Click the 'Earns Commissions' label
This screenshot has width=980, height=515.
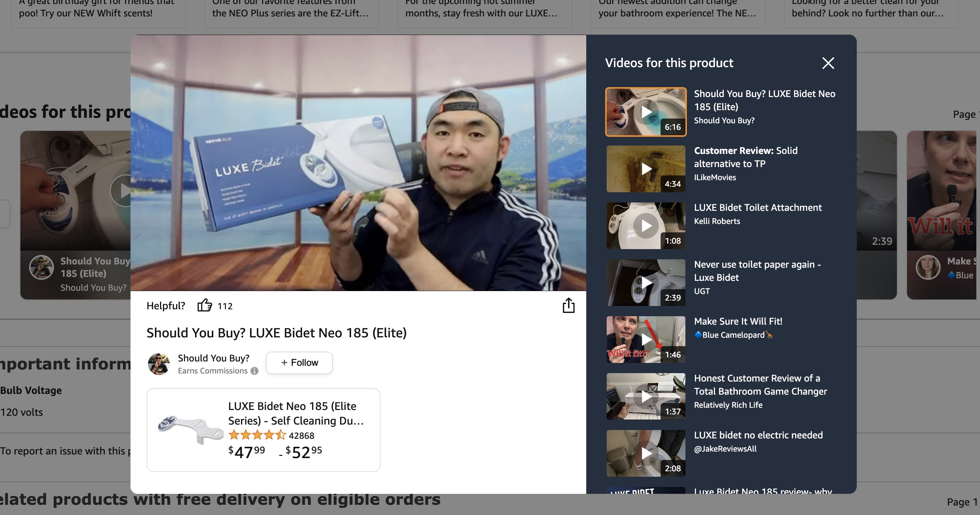point(212,371)
